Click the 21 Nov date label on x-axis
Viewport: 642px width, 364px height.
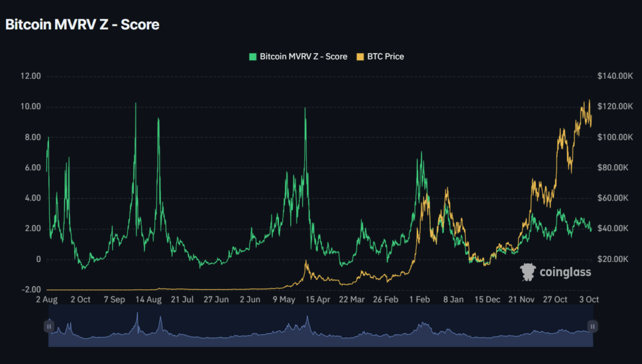521,299
